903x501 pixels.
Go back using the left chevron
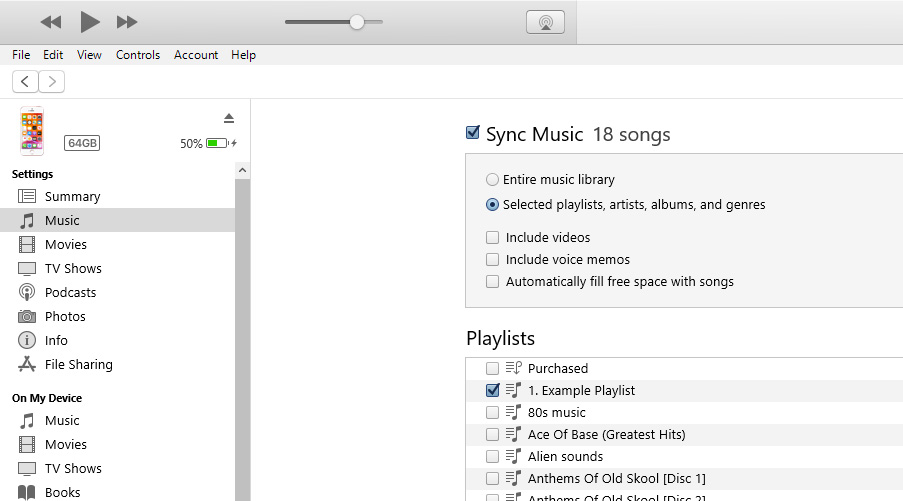coord(26,82)
